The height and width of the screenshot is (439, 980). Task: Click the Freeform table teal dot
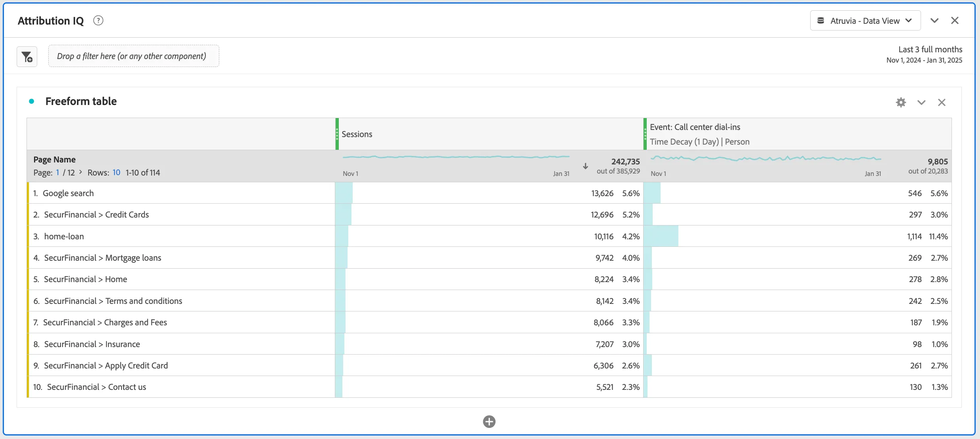pyautogui.click(x=32, y=101)
